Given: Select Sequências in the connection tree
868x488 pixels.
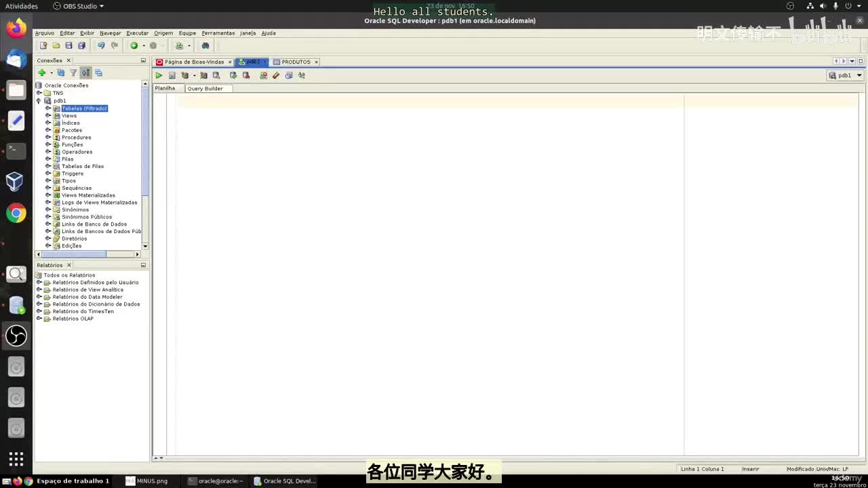Looking at the screenshot, I should 77,188.
